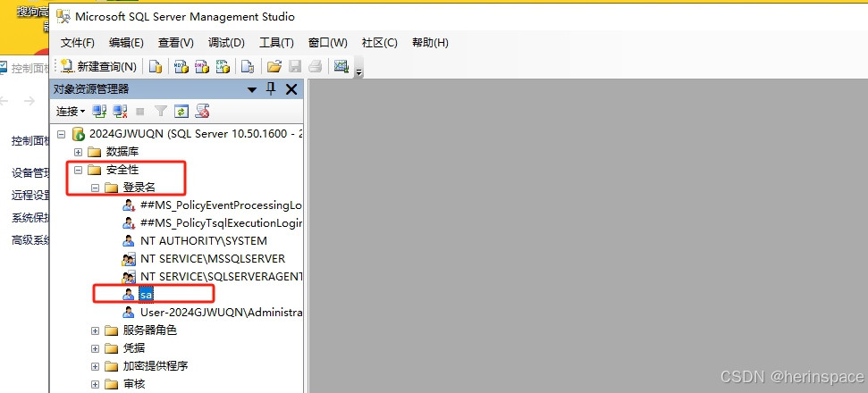
Task: Expand the 数据库 folder
Action: pyautogui.click(x=78, y=152)
